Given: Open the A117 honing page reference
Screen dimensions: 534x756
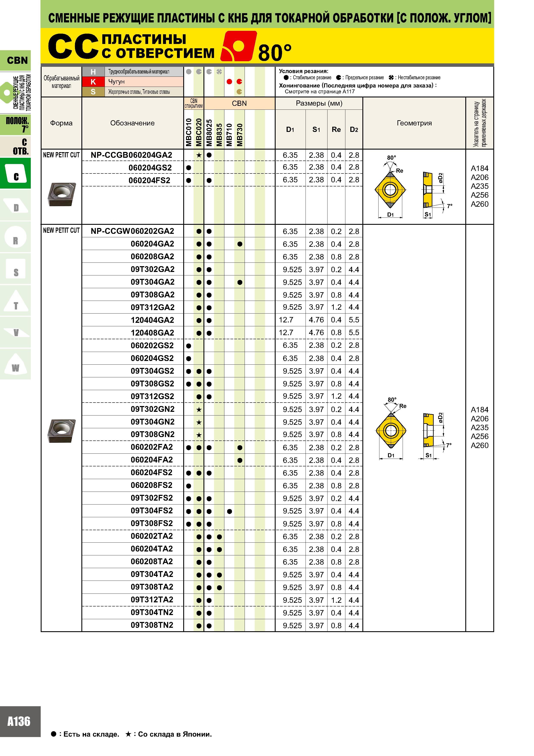Looking at the screenshot, I should tap(349, 92).
